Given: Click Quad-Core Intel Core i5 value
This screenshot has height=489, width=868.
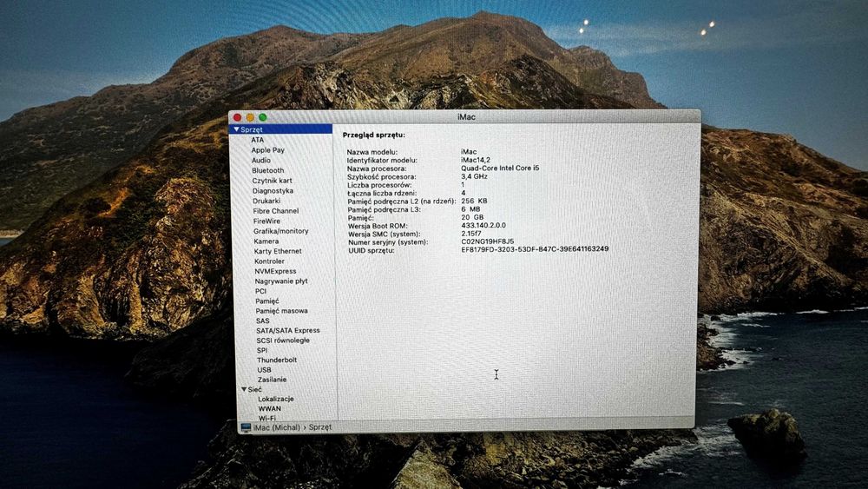Looking at the screenshot, I should 500,168.
